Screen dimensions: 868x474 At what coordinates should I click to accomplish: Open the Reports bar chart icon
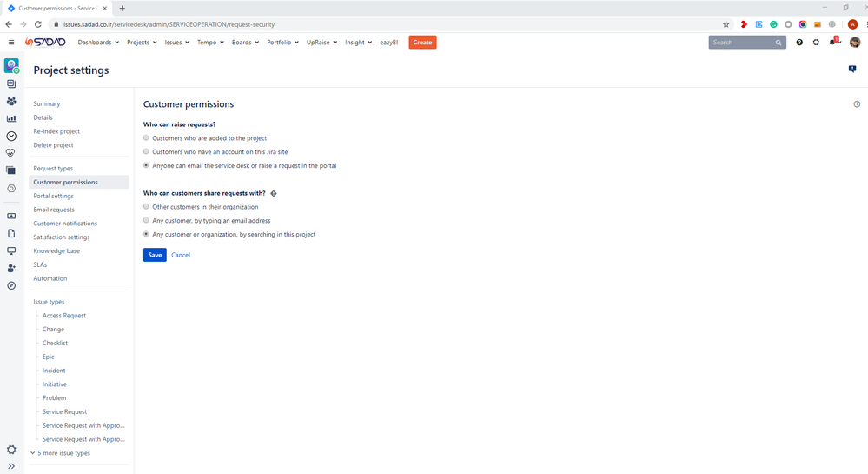click(11, 118)
